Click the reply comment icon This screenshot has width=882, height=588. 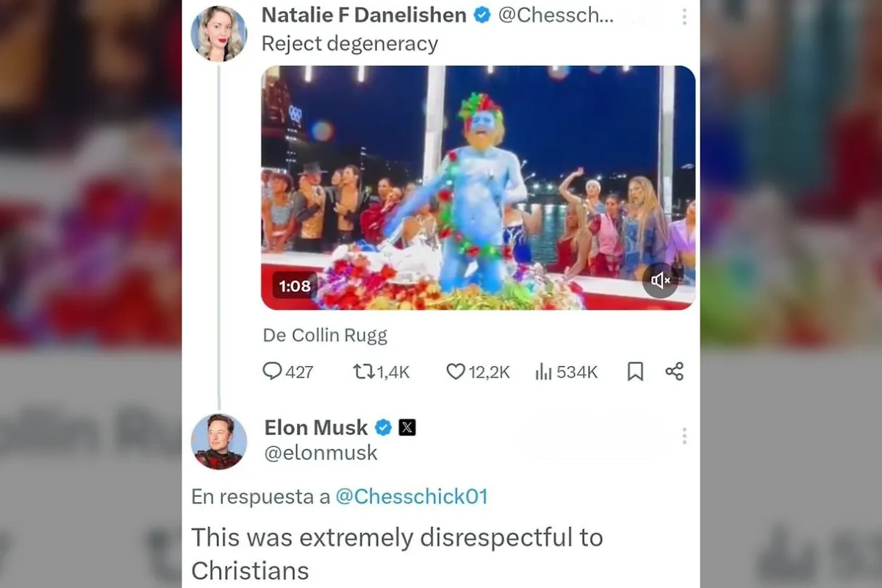tap(273, 372)
